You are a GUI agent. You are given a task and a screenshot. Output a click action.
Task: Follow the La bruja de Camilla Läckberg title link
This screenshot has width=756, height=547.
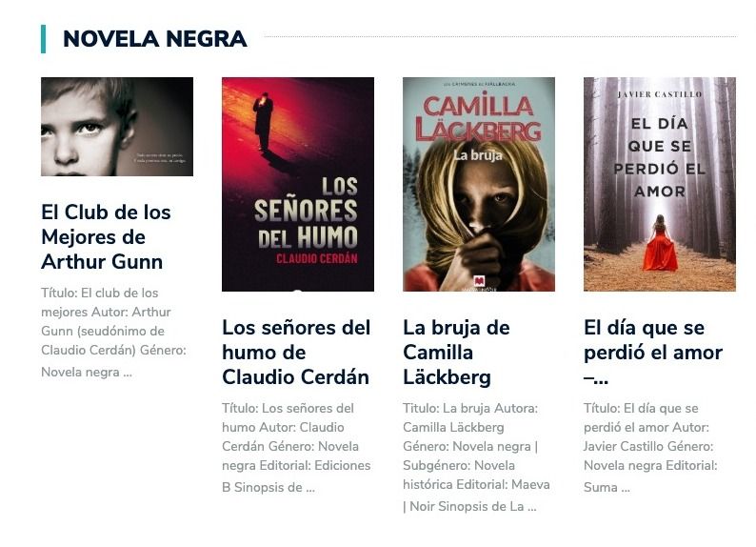[x=456, y=353]
